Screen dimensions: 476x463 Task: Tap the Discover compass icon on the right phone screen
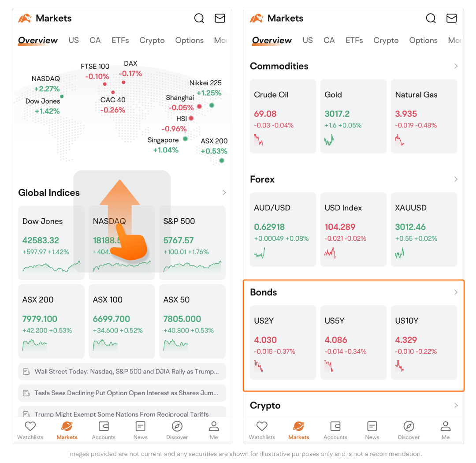coord(409,426)
